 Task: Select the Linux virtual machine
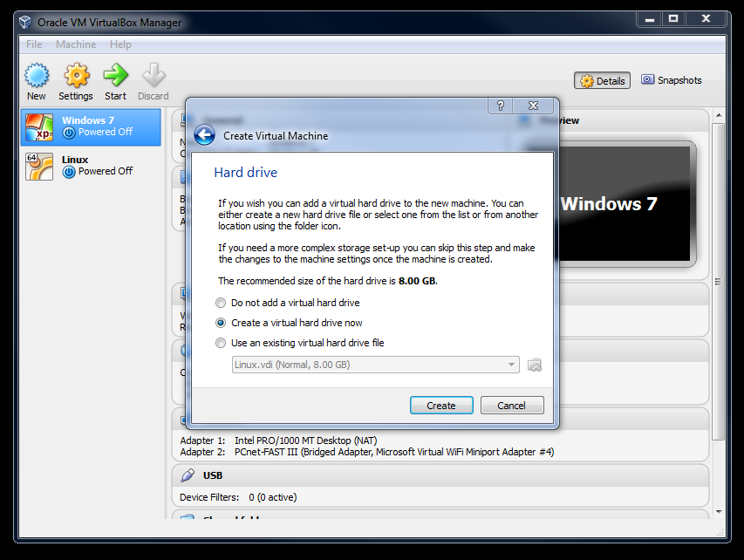coord(91,166)
